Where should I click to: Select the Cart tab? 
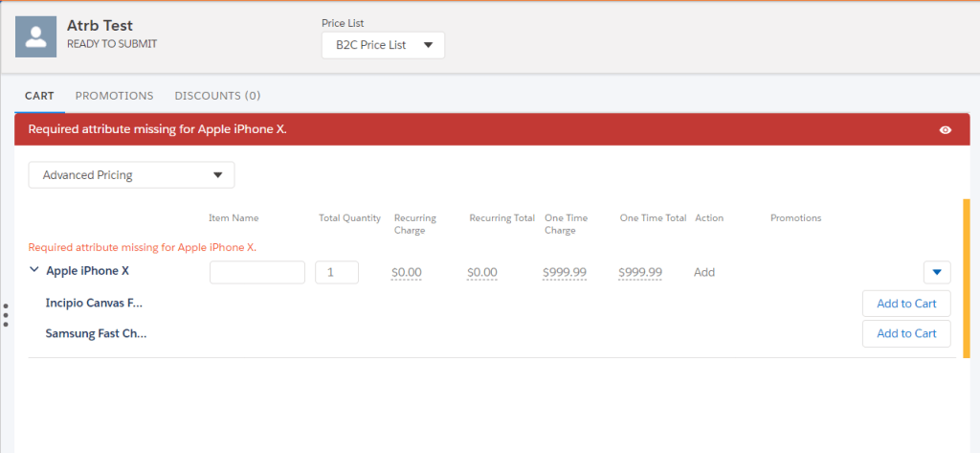tap(39, 96)
